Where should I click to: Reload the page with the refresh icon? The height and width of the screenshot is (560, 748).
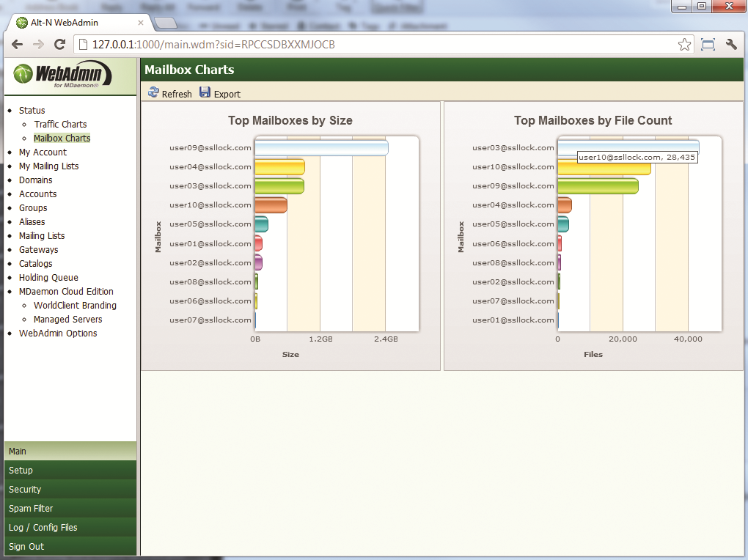point(59,45)
